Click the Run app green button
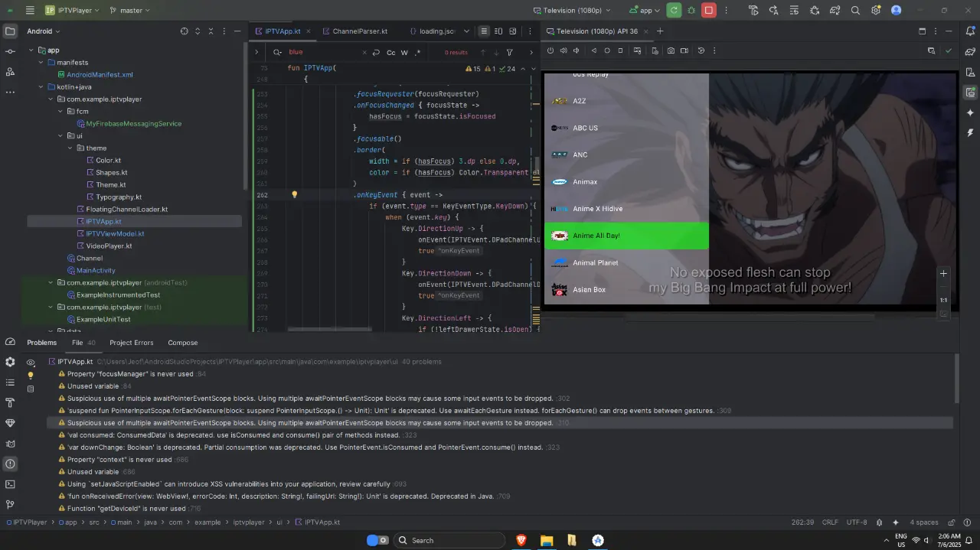The image size is (980, 550). 674,11
